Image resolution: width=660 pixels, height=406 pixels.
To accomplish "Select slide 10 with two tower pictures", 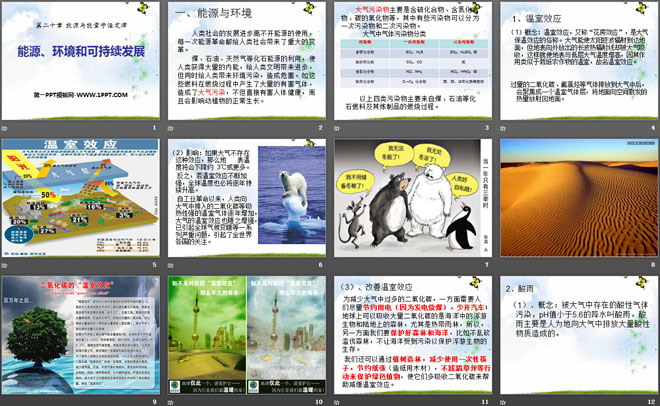I will click(x=247, y=335).
